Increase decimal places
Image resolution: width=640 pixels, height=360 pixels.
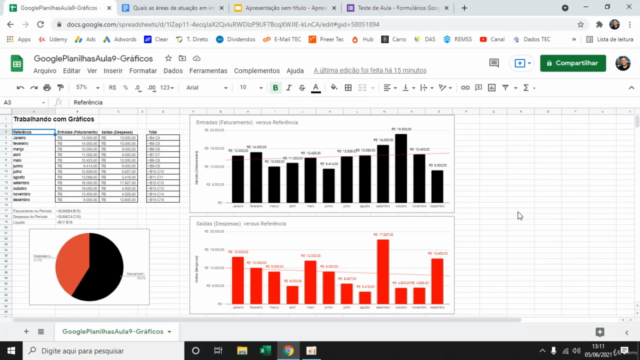(x=151, y=88)
